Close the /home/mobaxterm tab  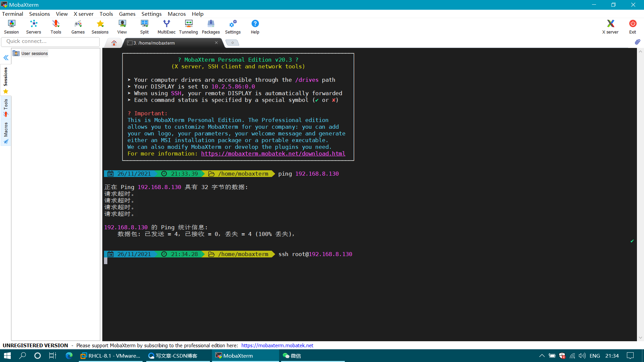(216, 43)
